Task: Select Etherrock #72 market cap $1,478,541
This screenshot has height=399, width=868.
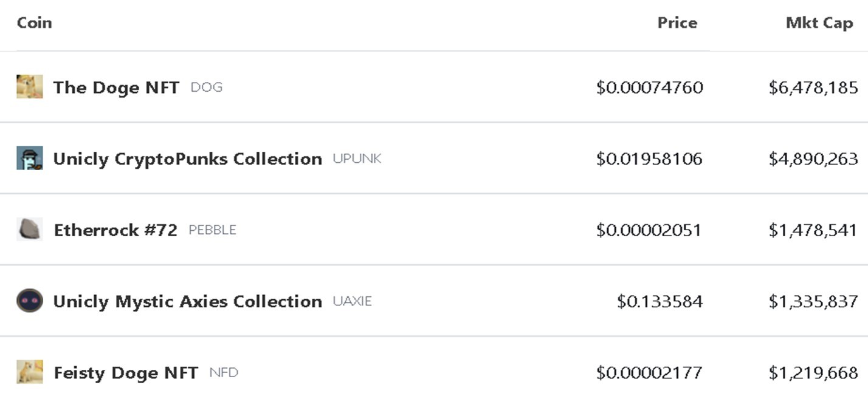Action: [x=813, y=230]
